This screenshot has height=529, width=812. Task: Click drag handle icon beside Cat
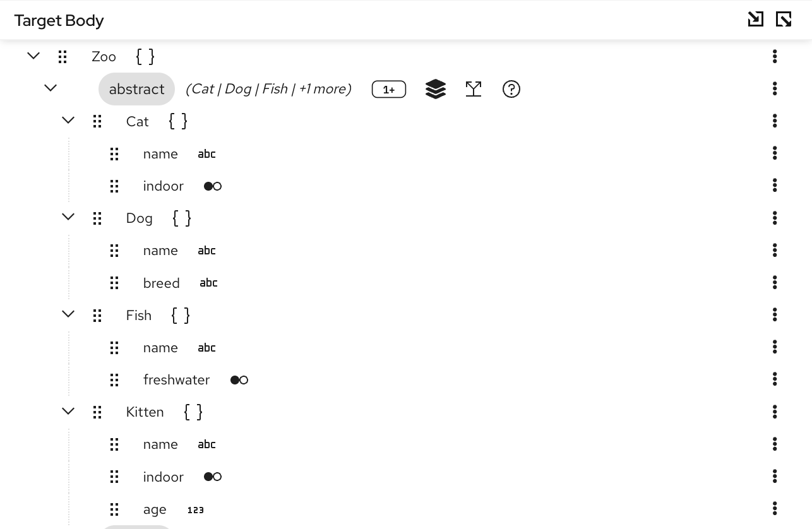pyautogui.click(x=97, y=121)
